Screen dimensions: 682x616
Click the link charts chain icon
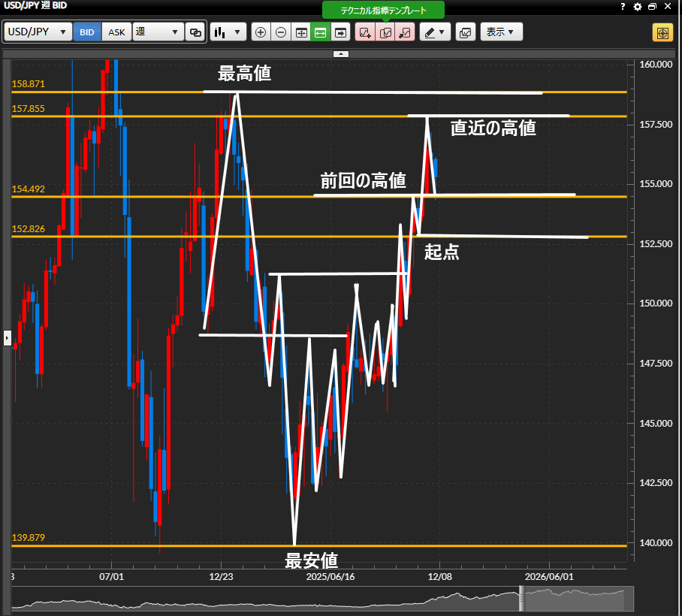click(195, 32)
